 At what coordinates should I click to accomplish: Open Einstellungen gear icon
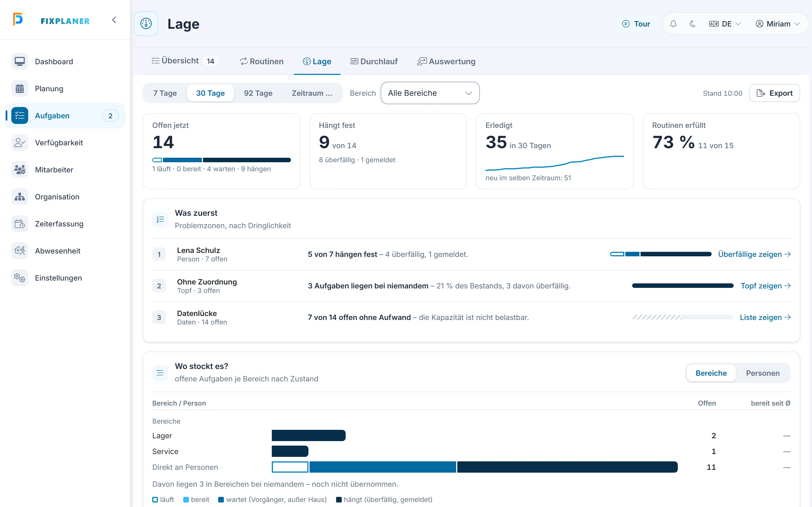coord(19,278)
